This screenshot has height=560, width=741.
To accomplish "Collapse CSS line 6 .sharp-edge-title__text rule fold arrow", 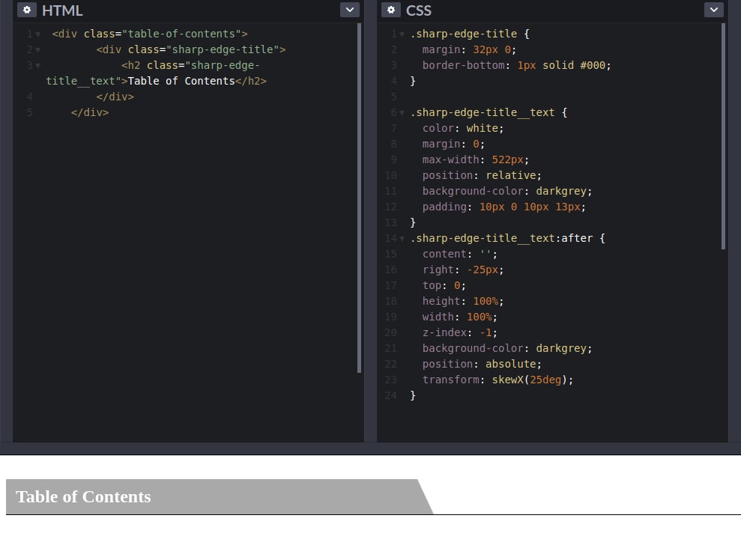I will [402, 113].
